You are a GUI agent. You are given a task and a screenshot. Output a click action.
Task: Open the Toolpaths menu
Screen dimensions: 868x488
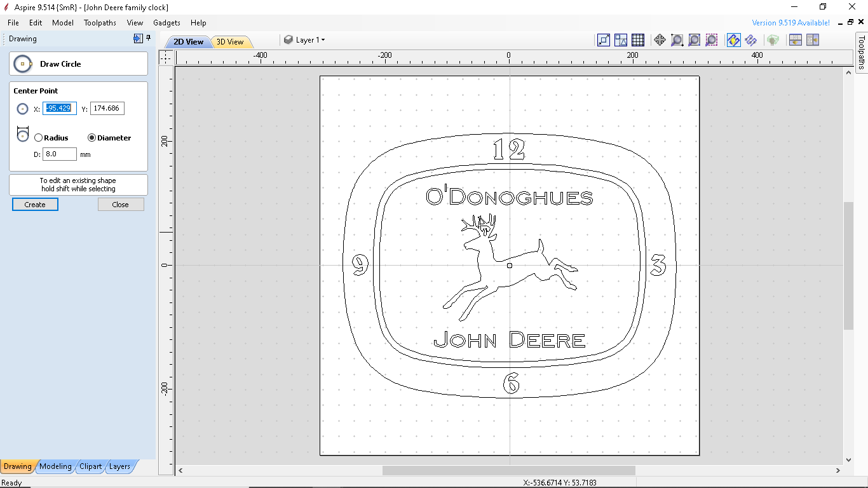pos(100,23)
